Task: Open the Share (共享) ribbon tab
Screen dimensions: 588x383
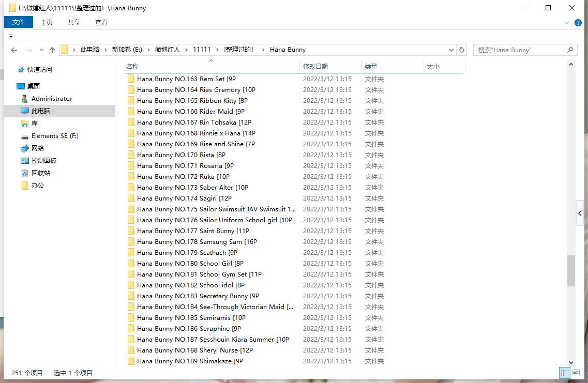Action: (x=74, y=23)
